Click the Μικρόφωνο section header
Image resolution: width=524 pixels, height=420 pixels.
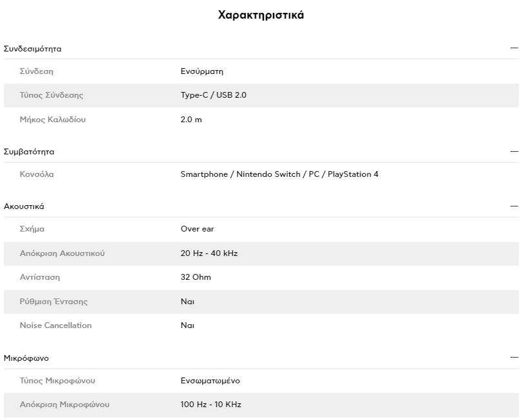point(26,358)
